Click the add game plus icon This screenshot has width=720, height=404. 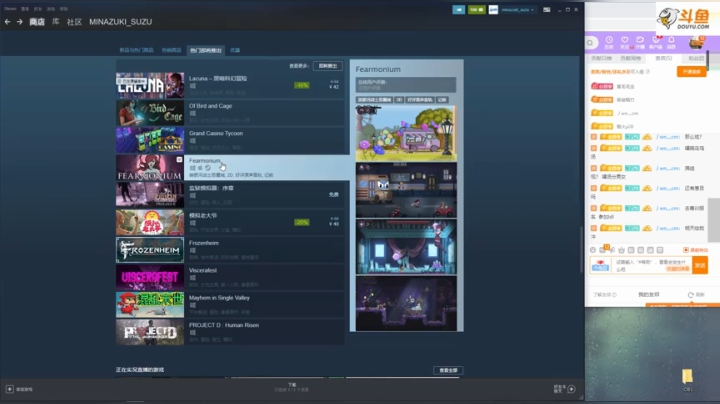tap(10, 389)
